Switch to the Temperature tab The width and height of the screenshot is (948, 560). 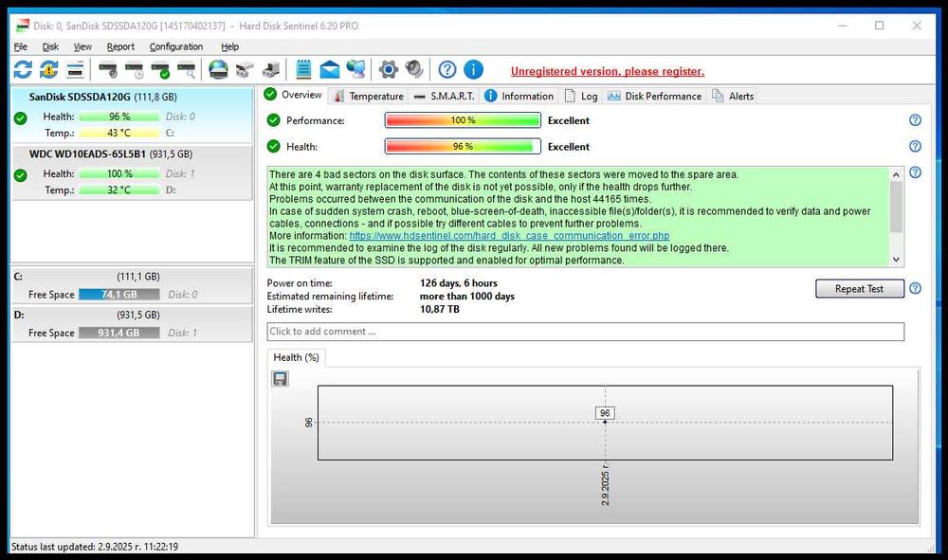coord(368,96)
